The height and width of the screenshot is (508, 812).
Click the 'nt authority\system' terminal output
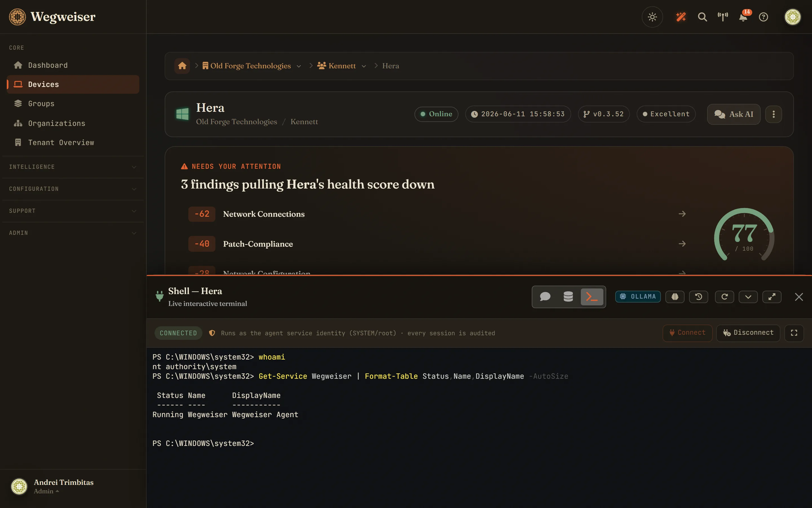(195, 367)
